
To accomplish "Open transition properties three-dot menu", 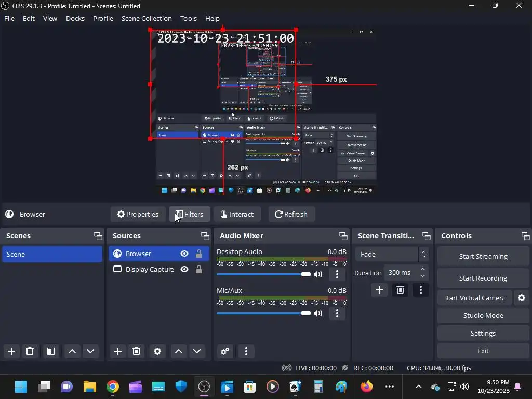I will [421, 290].
